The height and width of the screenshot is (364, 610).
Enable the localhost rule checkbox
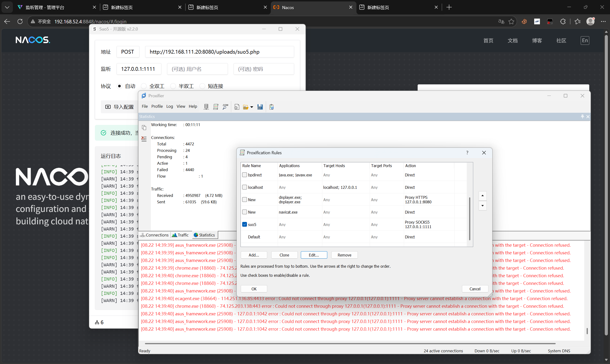coord(245,187)
